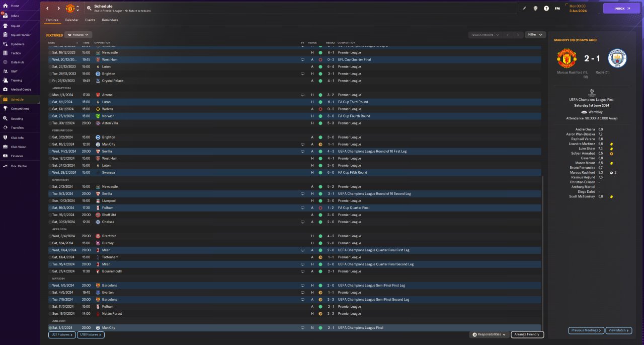This screenshot has height=345, width=644.
Task: Open the Season 2023/24 dropdown
Action: click(485, 35)
